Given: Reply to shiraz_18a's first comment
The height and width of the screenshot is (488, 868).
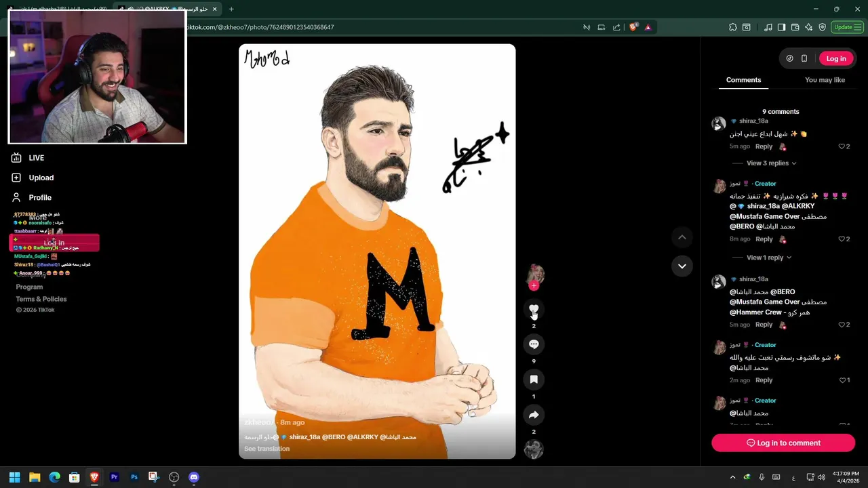Looking at the screenshot, I should click(764, 146).
